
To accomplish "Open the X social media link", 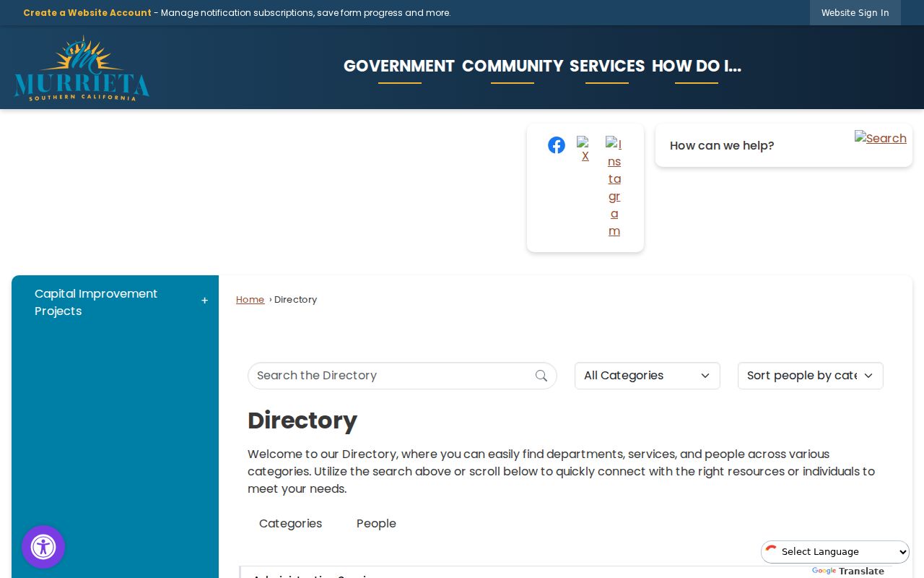I will 585,150.
